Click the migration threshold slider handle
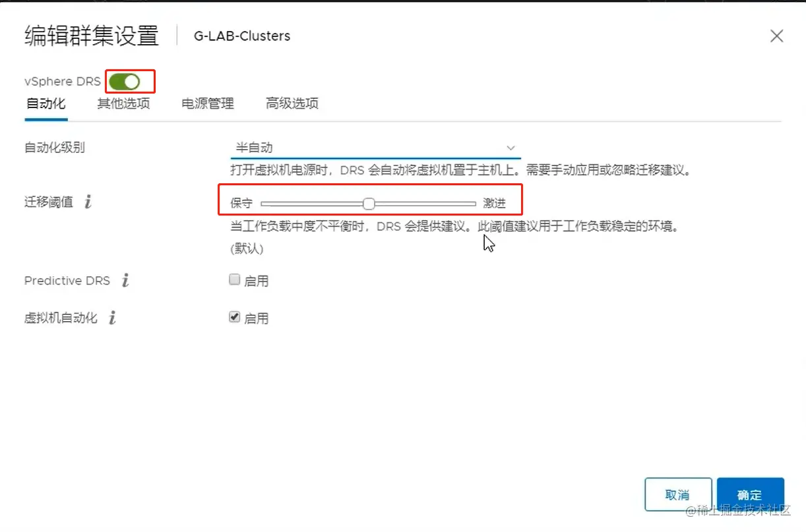Screen dimensions: 806x532 click(x=369, y=204)
